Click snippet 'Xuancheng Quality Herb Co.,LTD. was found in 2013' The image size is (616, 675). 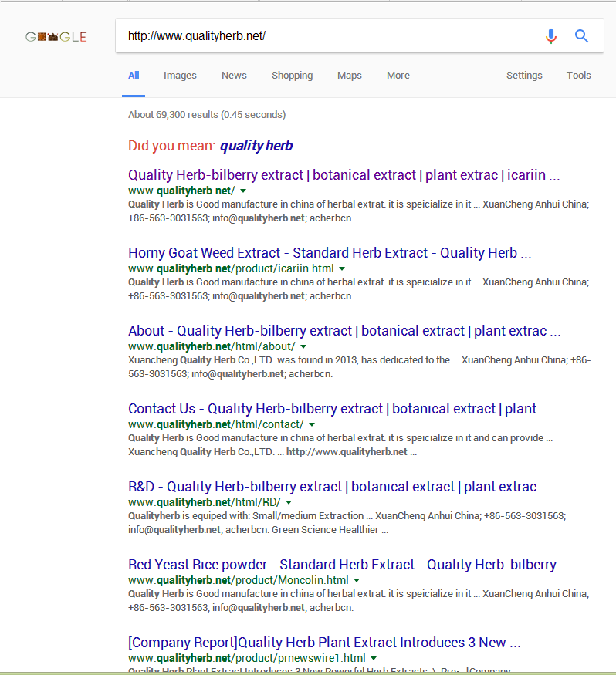pyautogui.click(x=243, y=360)
